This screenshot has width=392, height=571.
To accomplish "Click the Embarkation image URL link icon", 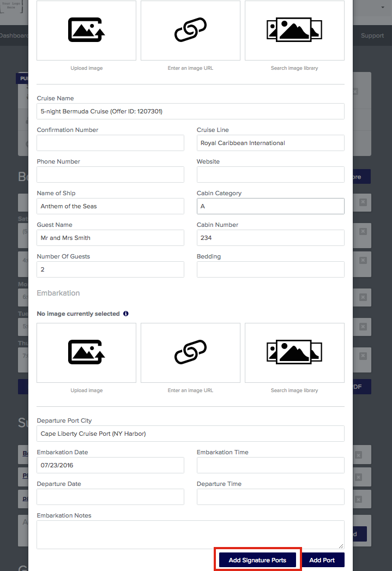I will tap(190, 352).
